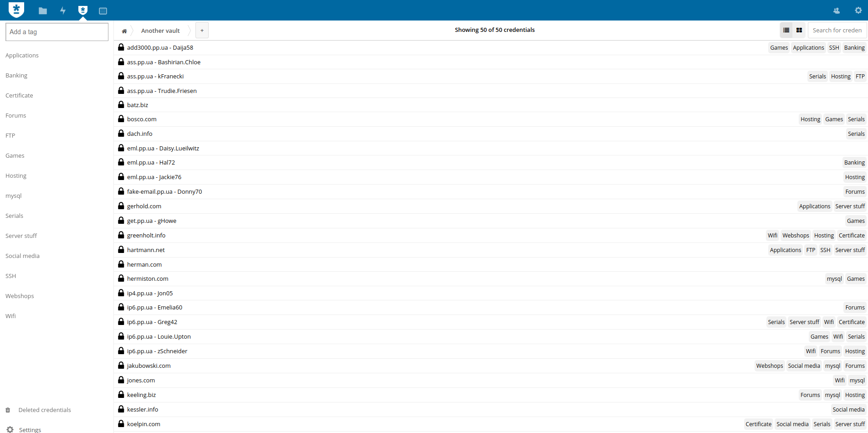Open the Files app folder icon

coord(43,10)
